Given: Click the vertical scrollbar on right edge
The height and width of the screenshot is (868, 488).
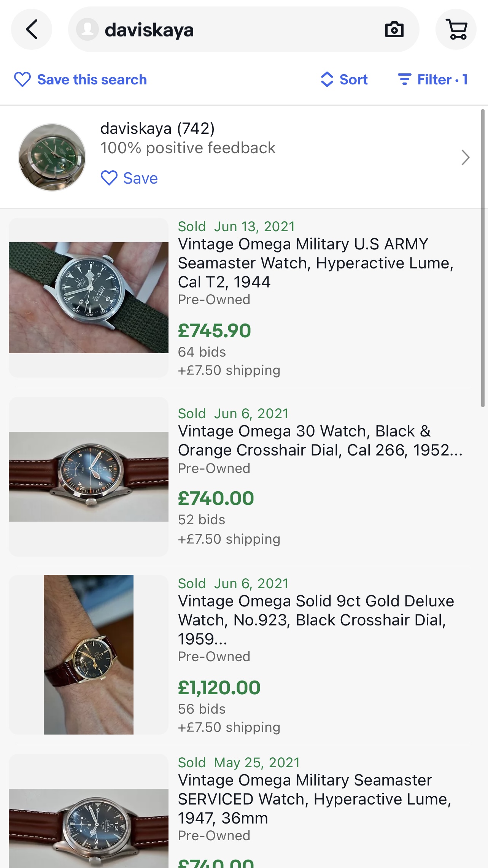Looking at the screenshot, I should [x=482, y=259].
